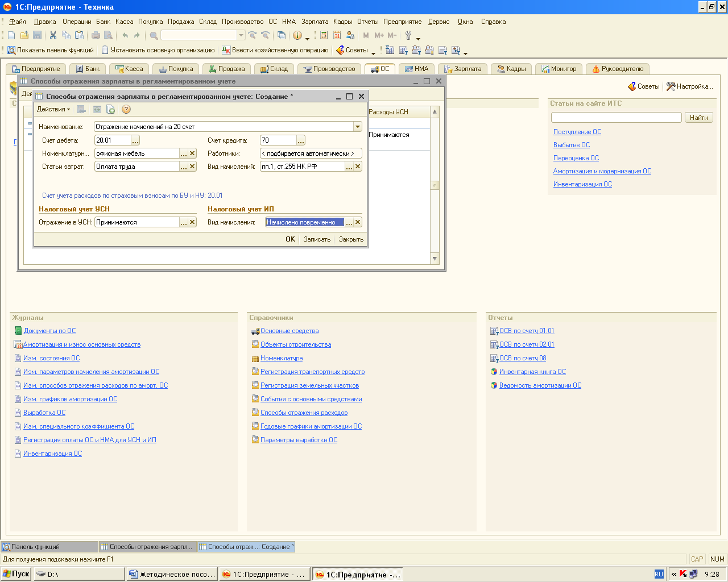Click Показать панель функций toolbar button
The image size is (728, 582).
[x=51, y=50]
